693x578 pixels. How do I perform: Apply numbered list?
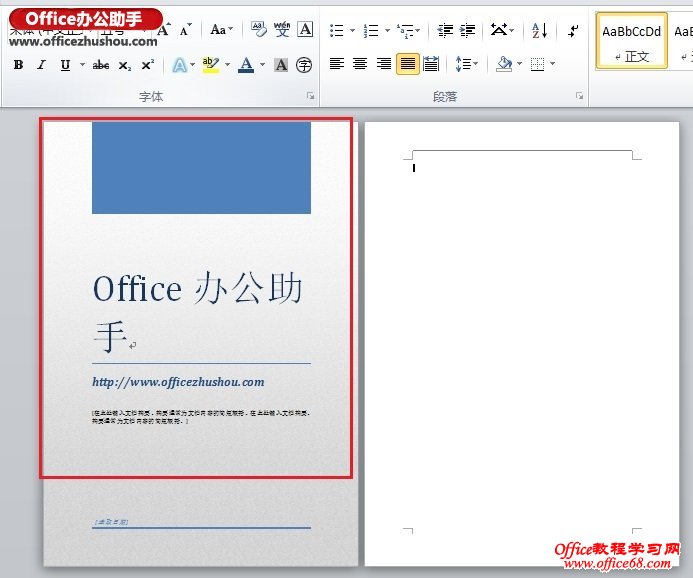pyautogui.click(x=371, y=30)
